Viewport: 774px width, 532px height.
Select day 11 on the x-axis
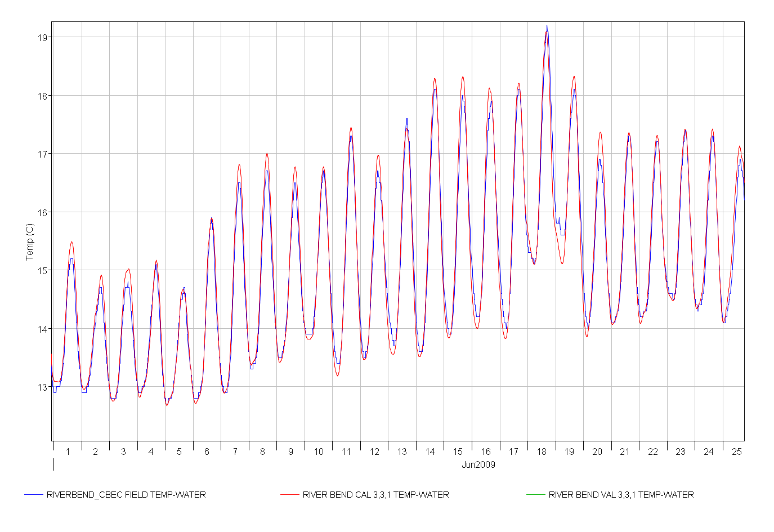(346, 451)
